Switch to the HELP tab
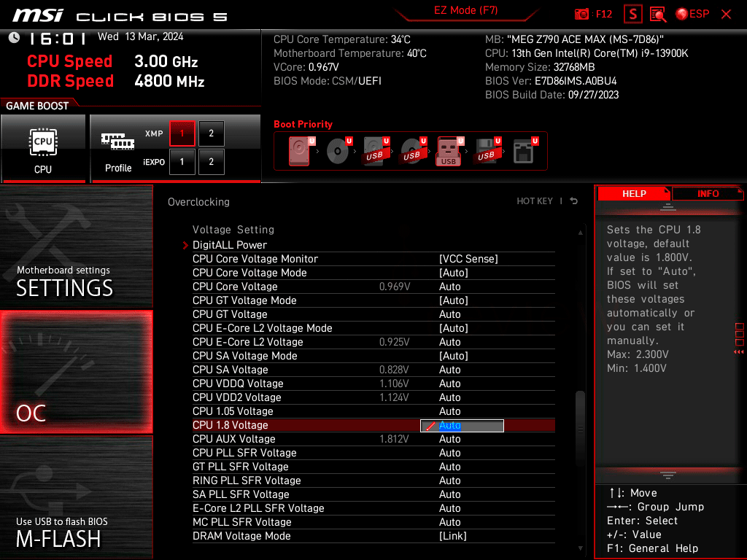 click(634, 194)
